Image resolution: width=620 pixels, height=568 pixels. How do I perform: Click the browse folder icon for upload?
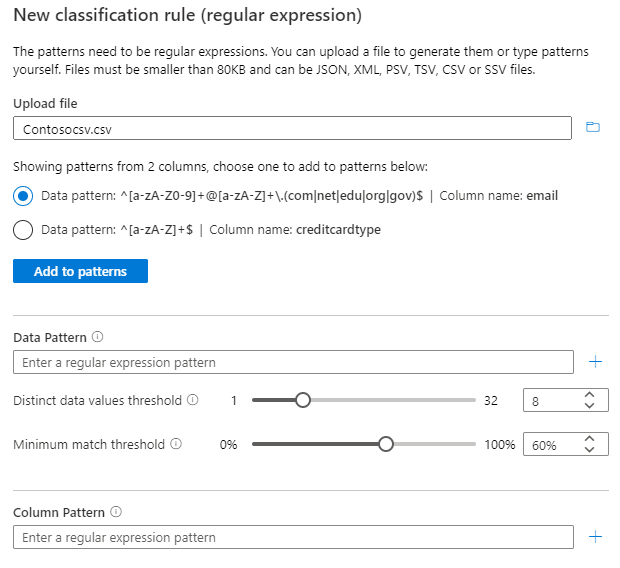click(593, 128)
